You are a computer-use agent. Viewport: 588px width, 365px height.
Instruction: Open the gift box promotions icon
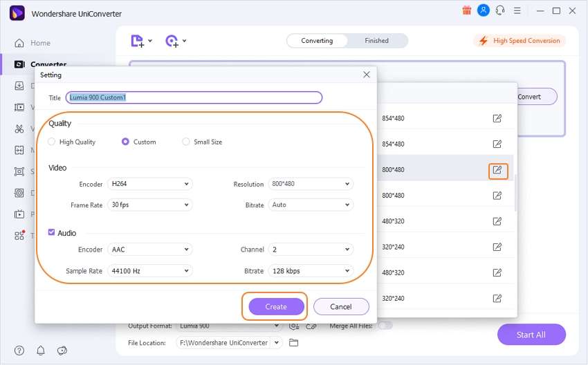click(467, 10)
